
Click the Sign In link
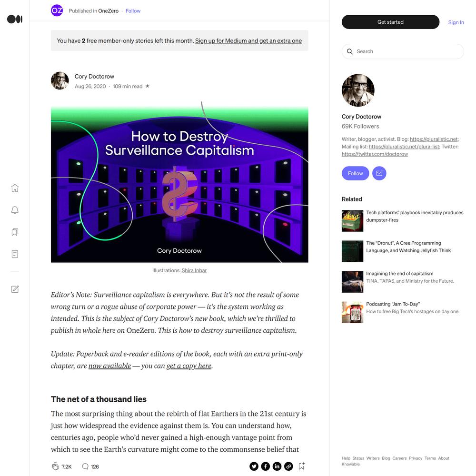(456, 22)
